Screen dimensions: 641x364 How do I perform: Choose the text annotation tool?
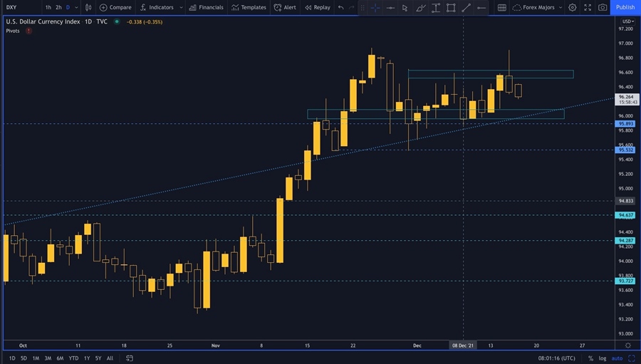coord(436,7)
